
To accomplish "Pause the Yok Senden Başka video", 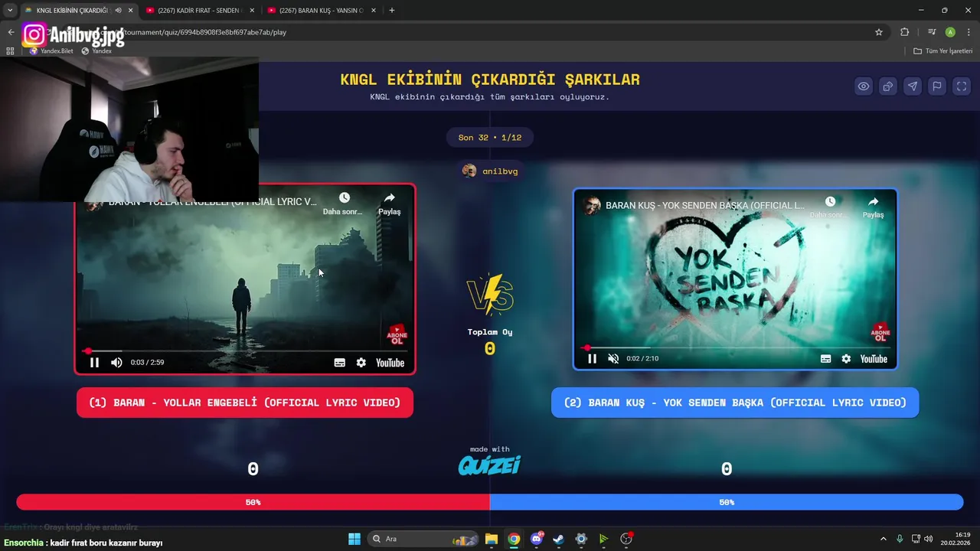I will [592, 359].
